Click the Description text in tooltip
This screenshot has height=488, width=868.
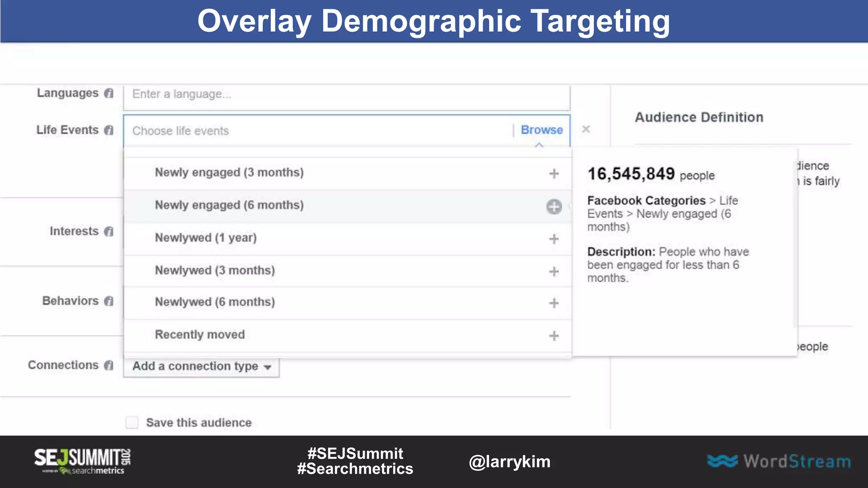[x=668, y=265]
